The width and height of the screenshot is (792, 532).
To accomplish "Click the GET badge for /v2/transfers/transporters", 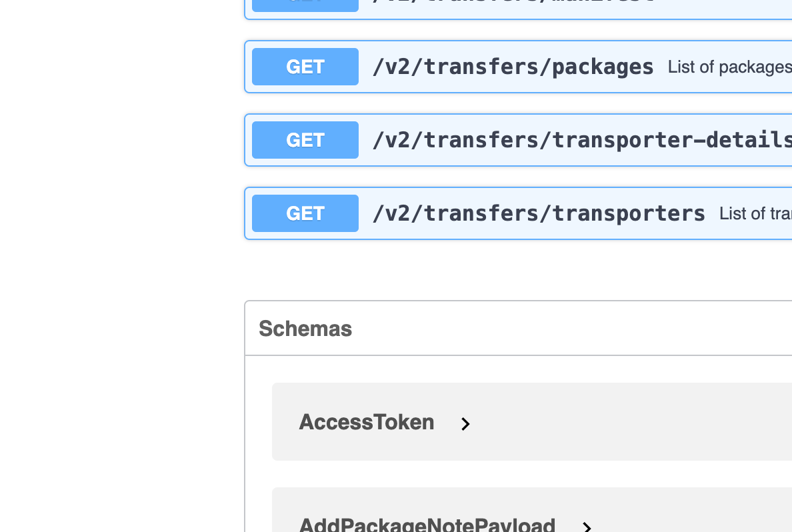I will point(305,213).
